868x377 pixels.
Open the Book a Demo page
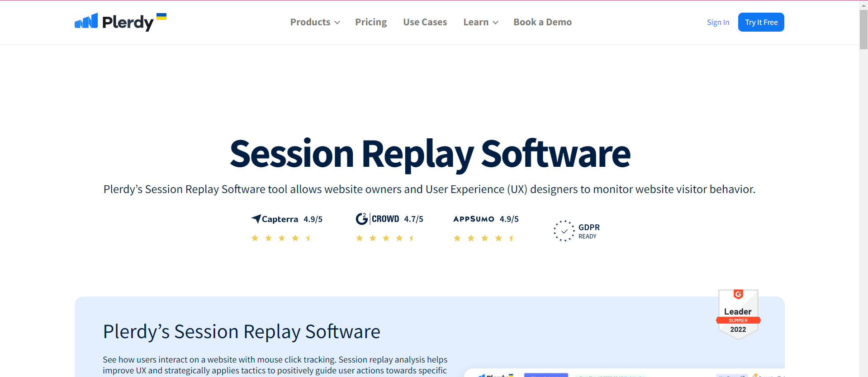coord(542,22)
